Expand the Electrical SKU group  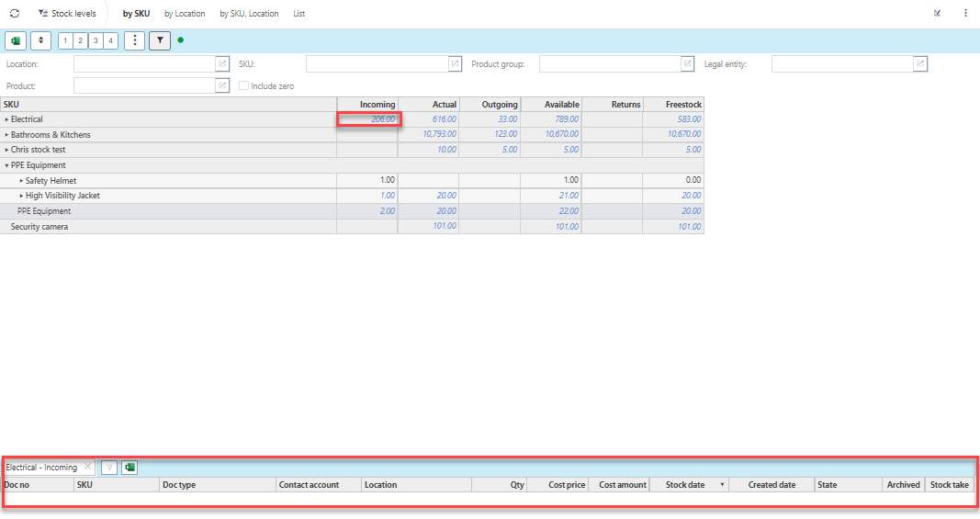(6, 119)
